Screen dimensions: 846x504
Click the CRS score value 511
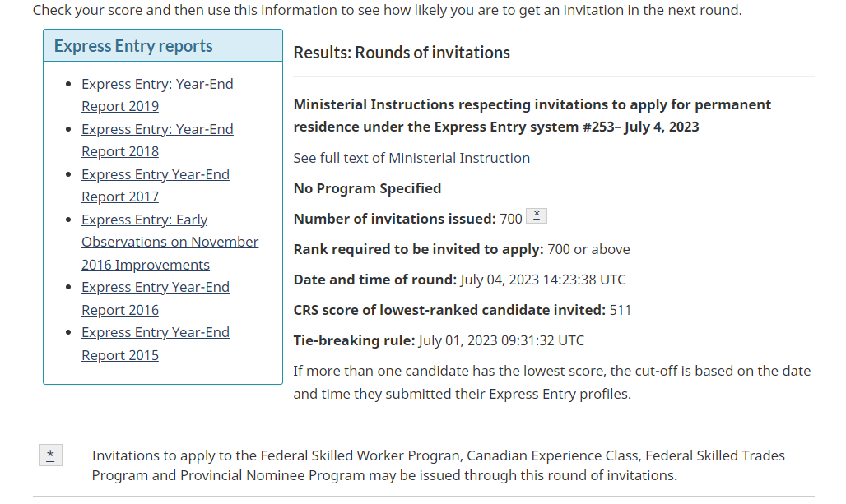(x=621, y=310)
